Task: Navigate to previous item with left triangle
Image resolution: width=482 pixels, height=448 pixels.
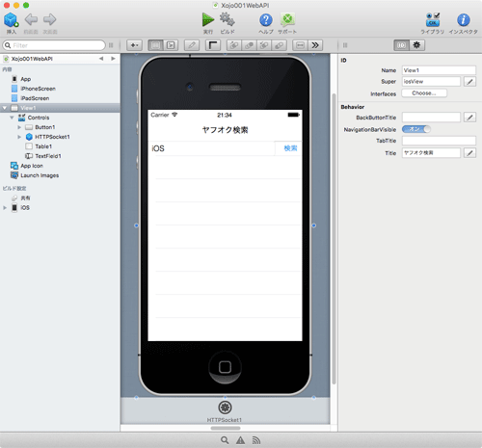Action: coord(101,59)
